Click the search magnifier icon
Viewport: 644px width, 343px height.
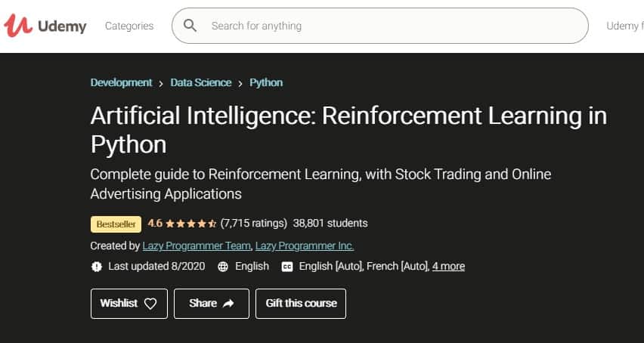tap(190, 26)
